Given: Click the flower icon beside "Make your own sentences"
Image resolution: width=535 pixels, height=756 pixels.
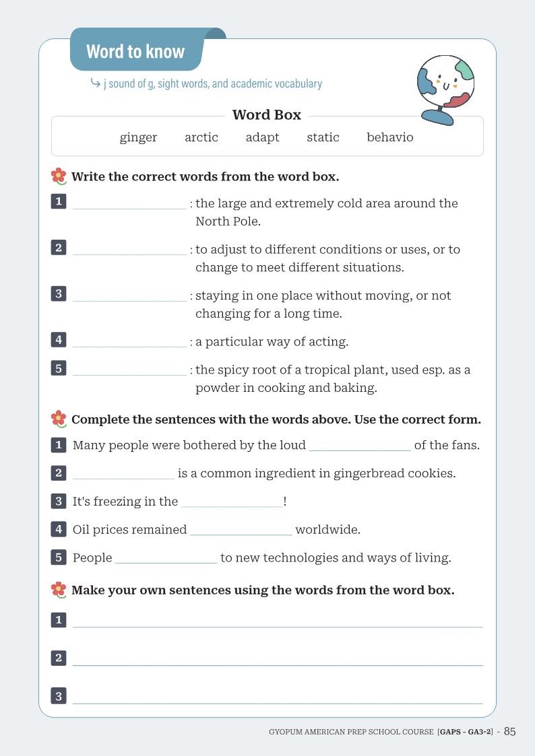Looking at the screenshot, I should click(59, 590).
